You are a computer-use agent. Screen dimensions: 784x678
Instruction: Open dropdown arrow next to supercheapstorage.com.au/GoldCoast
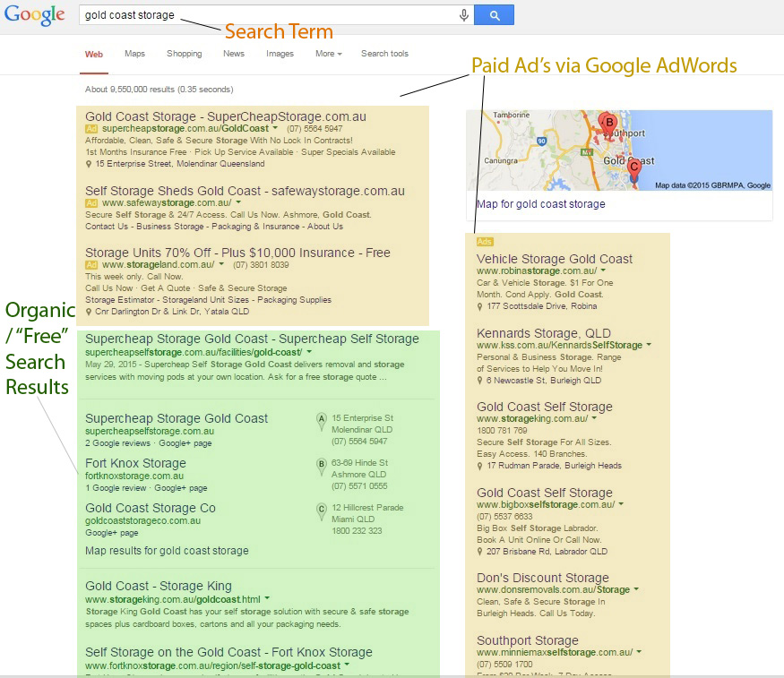click(x=275, y=128)
